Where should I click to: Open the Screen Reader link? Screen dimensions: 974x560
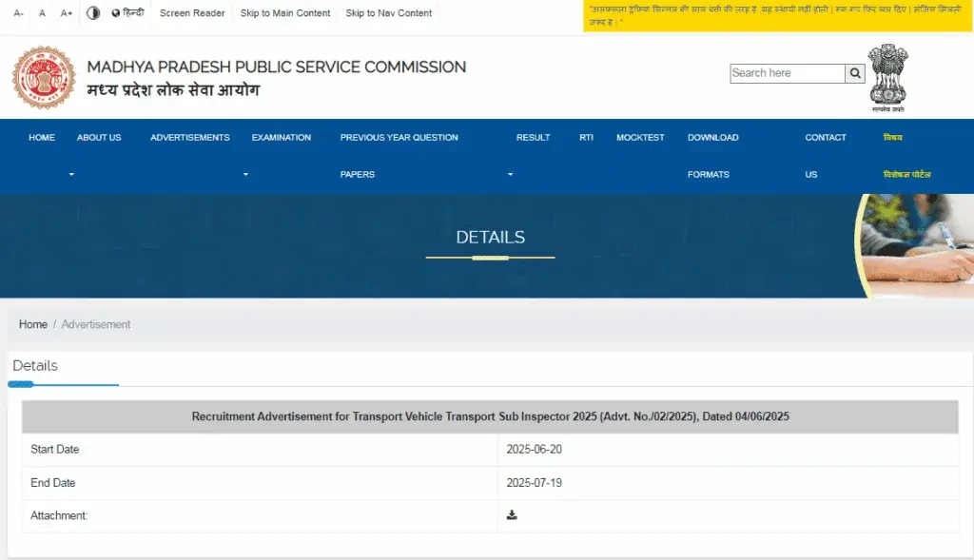tap(192, 13)
